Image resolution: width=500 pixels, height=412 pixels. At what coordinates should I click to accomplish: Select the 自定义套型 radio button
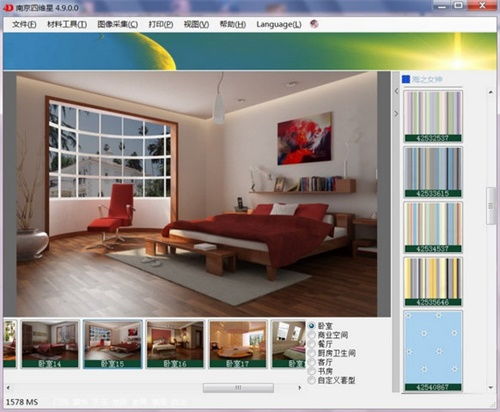click(311, 380)
